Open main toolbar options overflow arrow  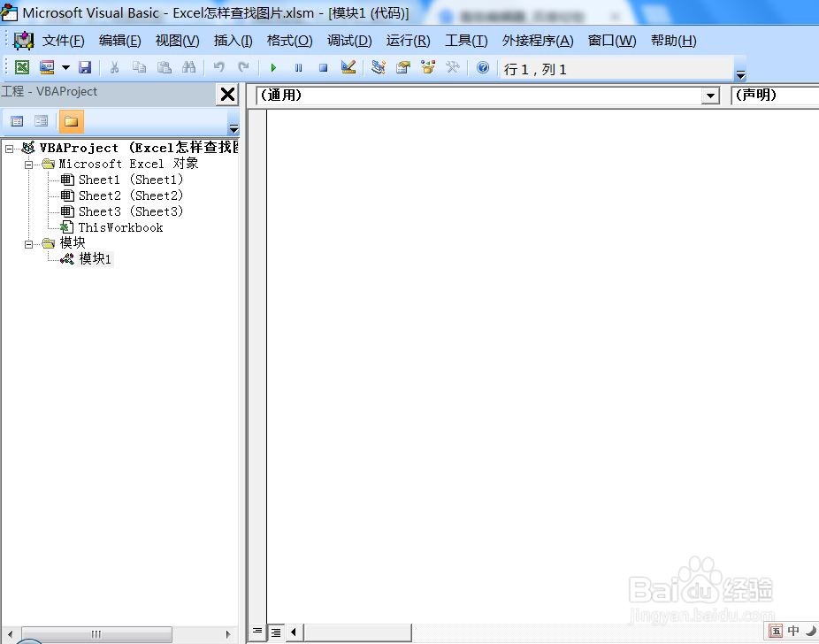[740, 74]
